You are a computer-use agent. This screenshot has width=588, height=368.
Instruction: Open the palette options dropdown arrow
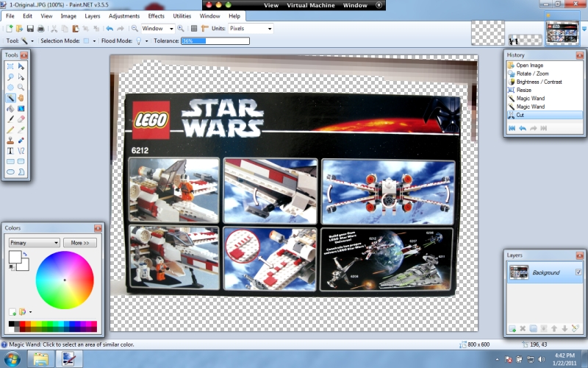point(30,312)
